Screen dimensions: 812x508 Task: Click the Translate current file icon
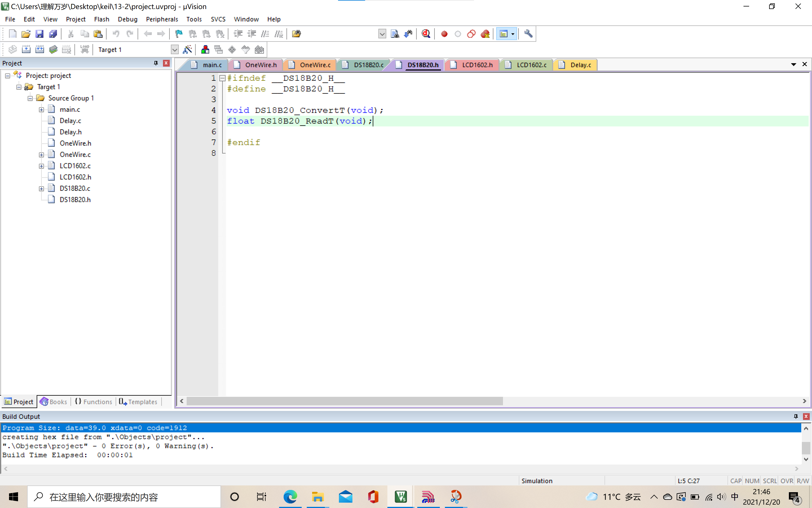point(12,50)
